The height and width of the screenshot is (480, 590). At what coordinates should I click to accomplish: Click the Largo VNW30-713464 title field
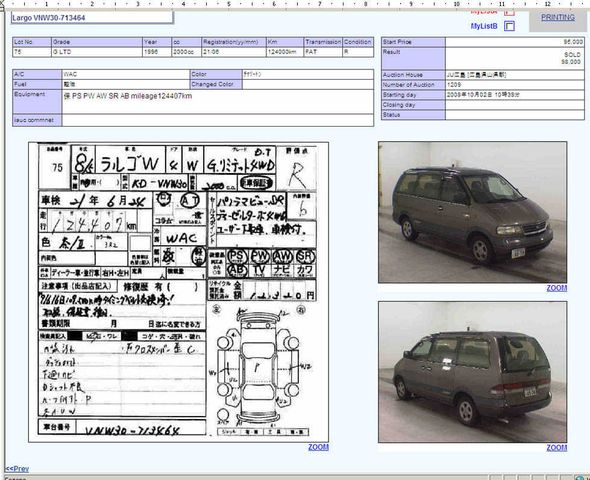(92, 18)
